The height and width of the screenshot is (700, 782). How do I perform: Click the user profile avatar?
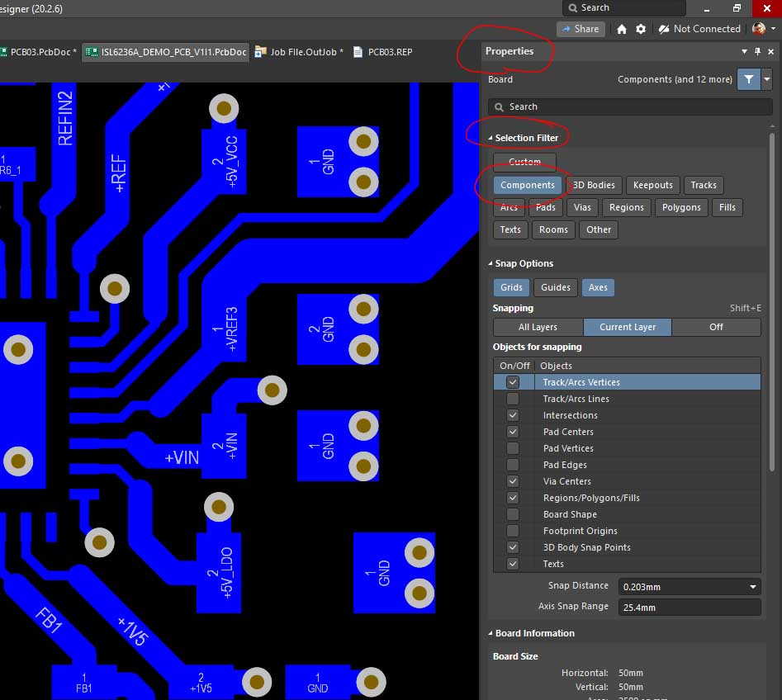point(759,29)
